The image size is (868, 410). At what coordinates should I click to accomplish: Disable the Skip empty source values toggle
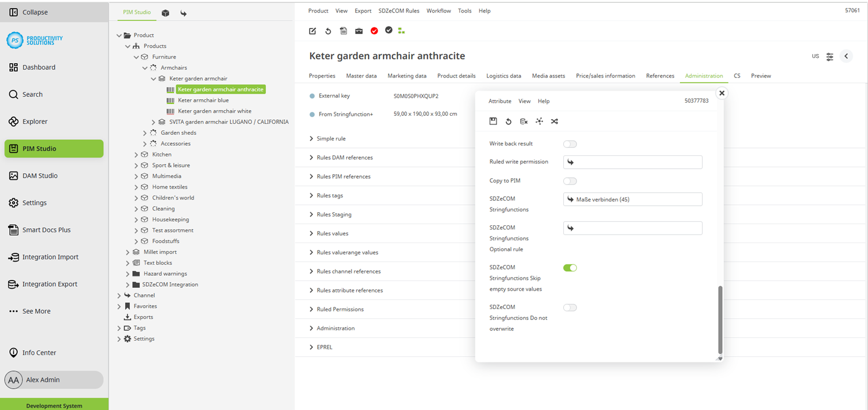pyautogui.click(x=569, y=267)
